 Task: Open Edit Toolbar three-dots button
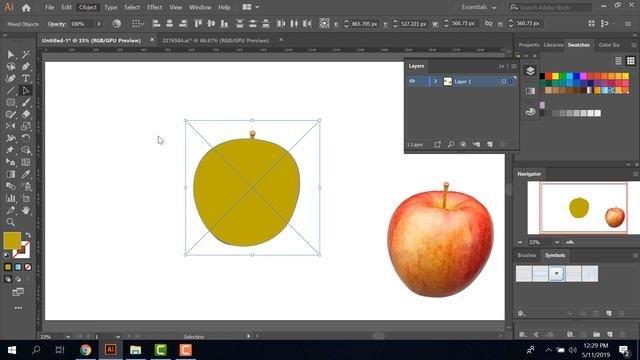(18, 308)
